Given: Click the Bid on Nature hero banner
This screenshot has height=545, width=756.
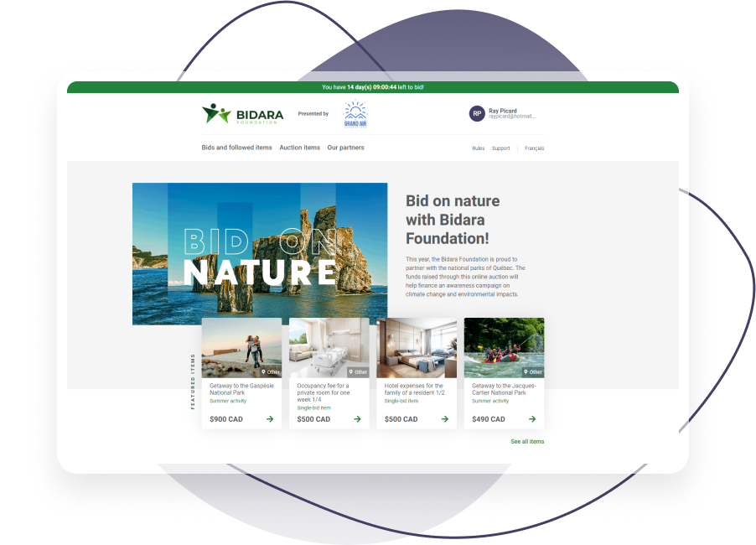Looking at the screenshot, I should tap(260, 252).
